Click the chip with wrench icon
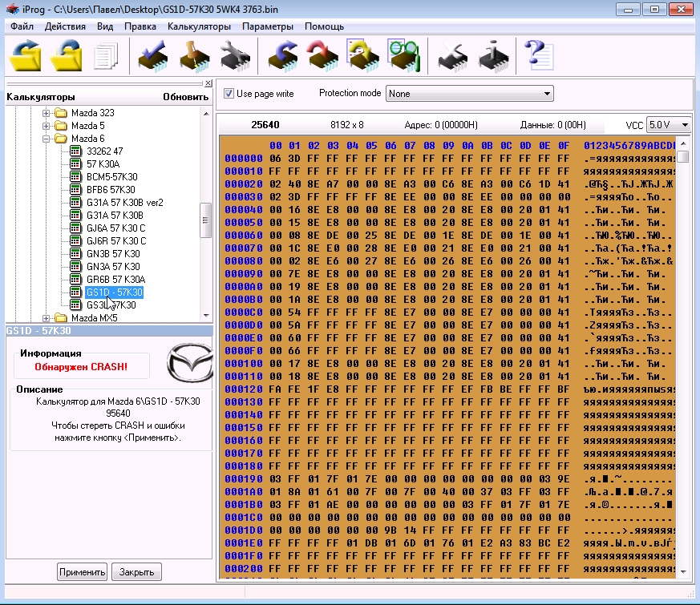The height and width of the screenshot is (605, 700). click(x=235, y=56)
